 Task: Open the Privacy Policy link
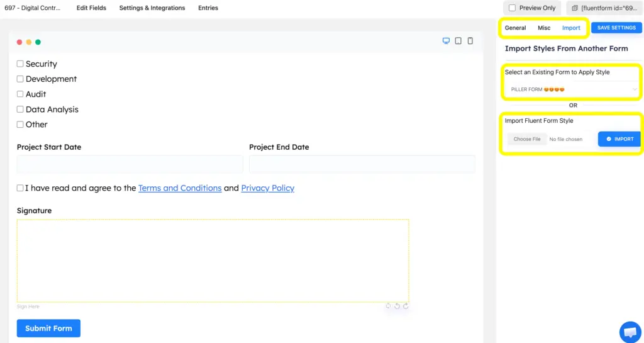pos(268,188)
